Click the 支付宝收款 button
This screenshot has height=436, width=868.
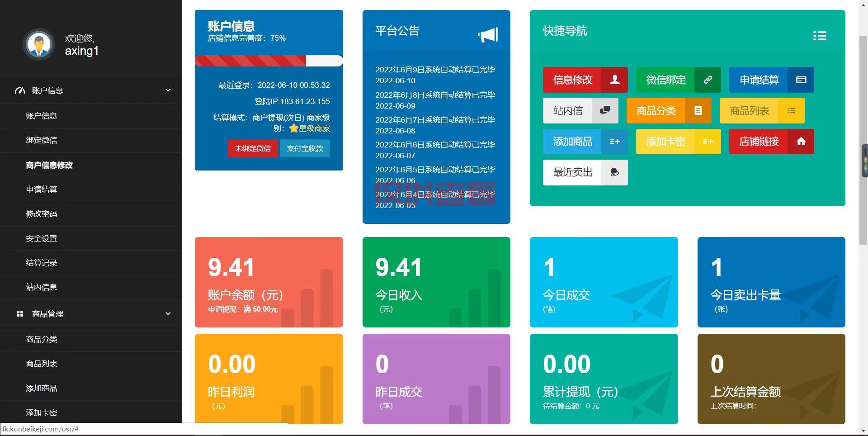pyautogui.click(x=305, y=148)
